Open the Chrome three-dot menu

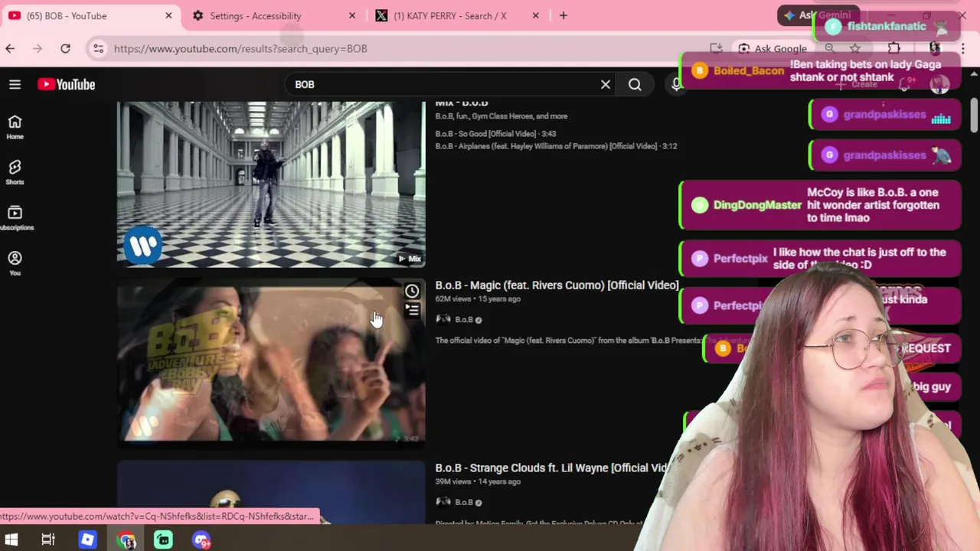pyautogui.click(x=962, y=48)
